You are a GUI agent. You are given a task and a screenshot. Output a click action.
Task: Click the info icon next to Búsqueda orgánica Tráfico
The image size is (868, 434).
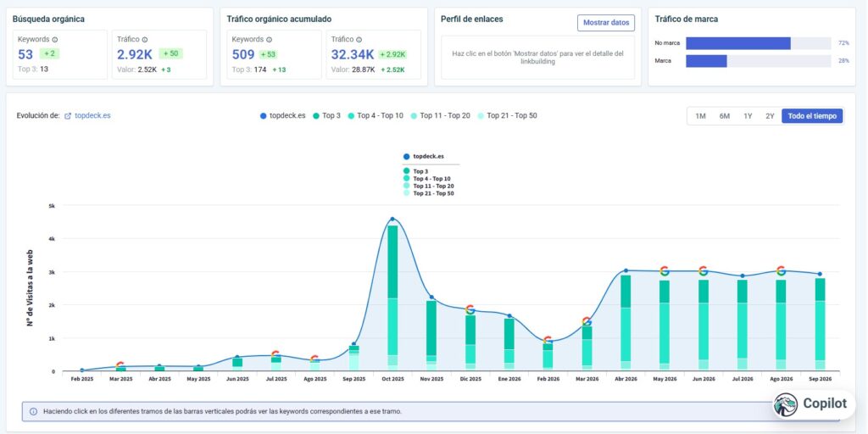coord(144,40)
